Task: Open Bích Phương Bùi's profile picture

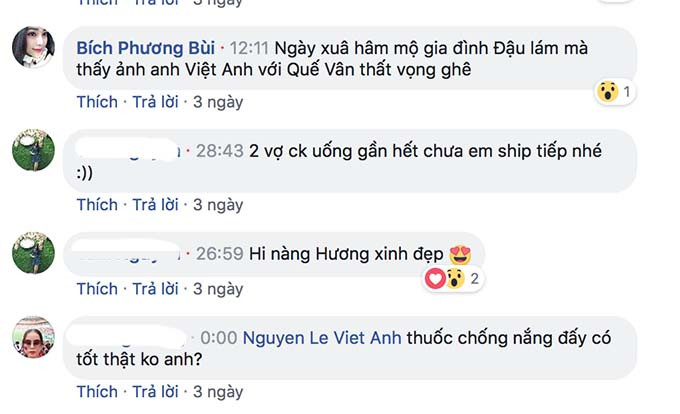Action: (33, 47)
